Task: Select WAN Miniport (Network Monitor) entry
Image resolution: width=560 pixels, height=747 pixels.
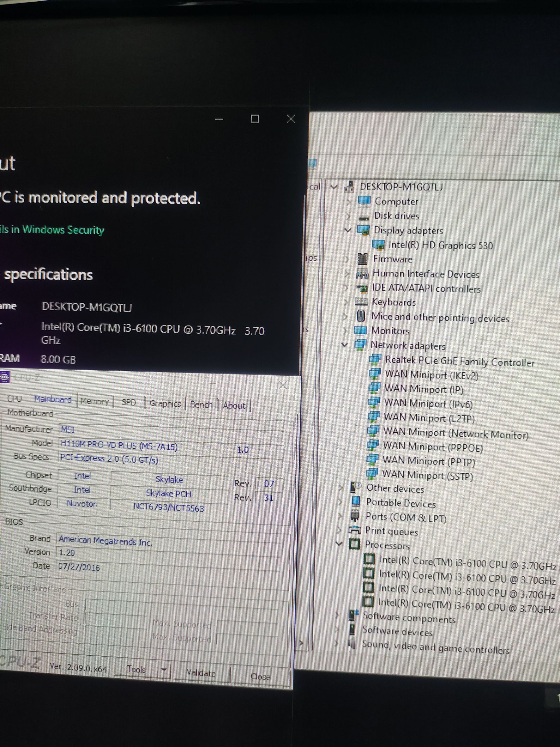Action: tap(456, 433)
